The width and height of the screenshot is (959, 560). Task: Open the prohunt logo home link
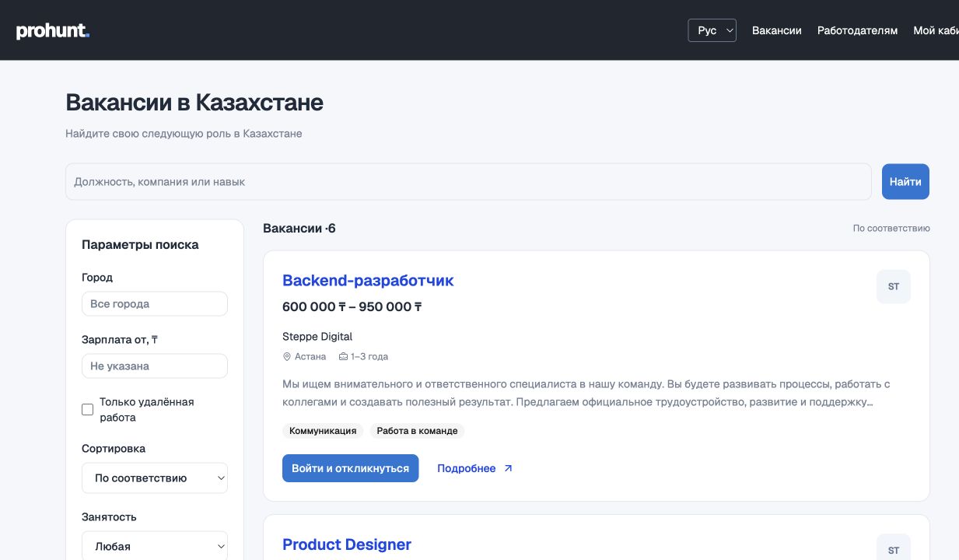pyautogui.click(x=53, y=31)
